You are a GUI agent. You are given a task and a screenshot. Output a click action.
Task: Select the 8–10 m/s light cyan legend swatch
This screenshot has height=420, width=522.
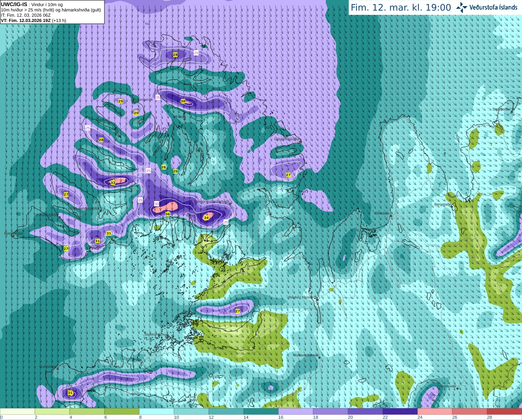[x=157, y=411]
